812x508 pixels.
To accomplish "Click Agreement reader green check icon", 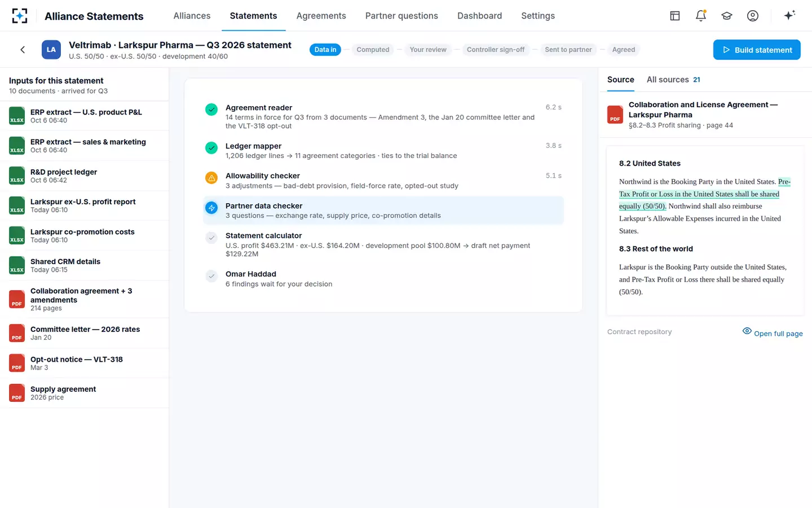I will (x=211, y=110).
